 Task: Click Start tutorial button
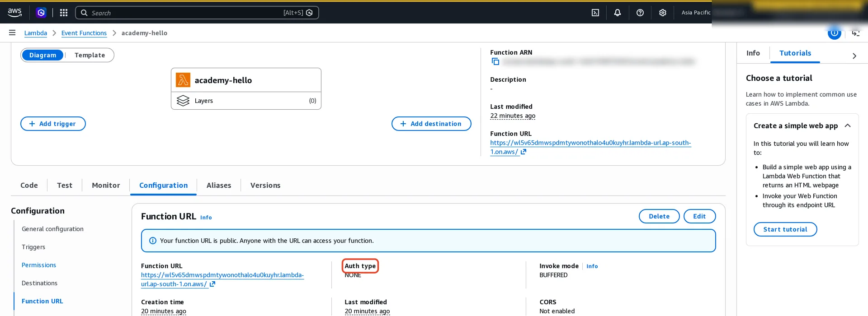point(785,229)
